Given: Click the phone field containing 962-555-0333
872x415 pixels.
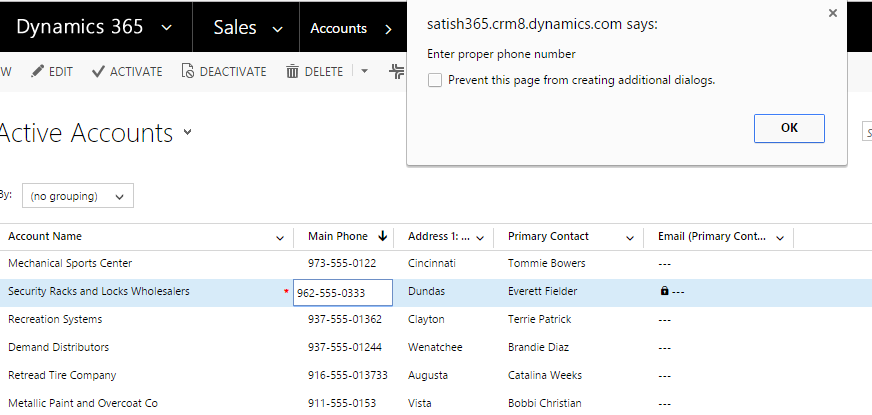Looking at the screenshot, I should click(x=342, y=293).
